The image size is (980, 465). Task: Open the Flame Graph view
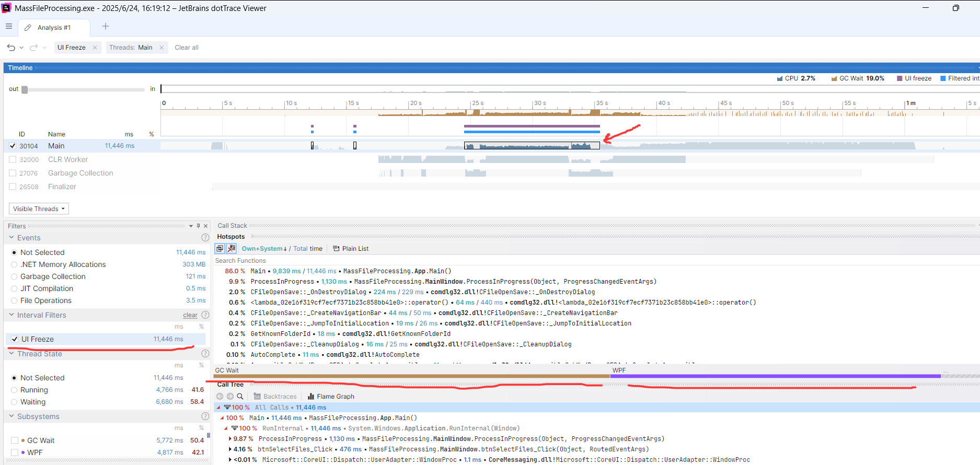[331, 397]
